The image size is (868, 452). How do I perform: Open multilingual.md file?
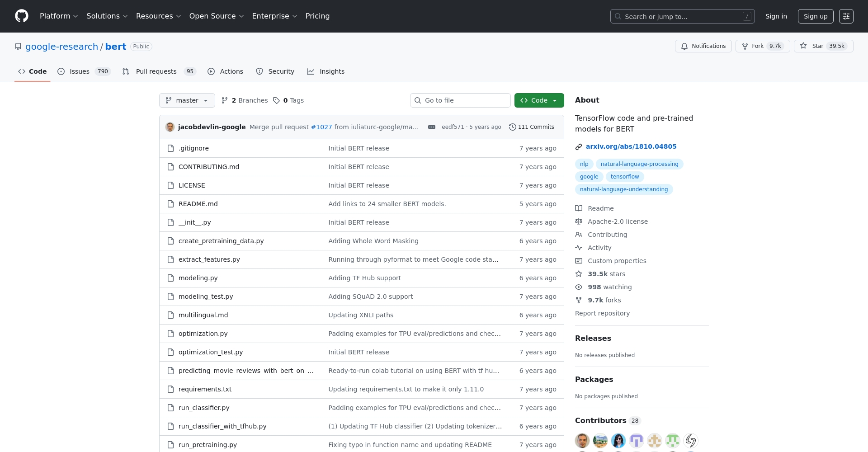(x=203, y=315)
